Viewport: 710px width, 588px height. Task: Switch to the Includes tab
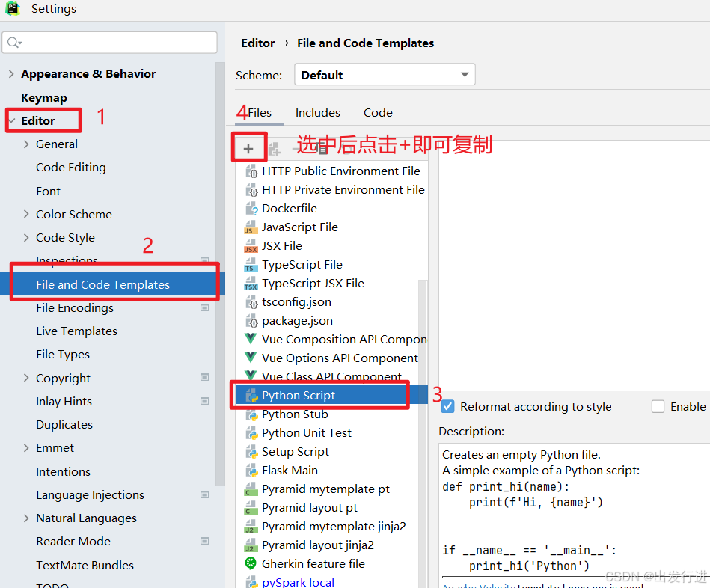pos(318,113)
